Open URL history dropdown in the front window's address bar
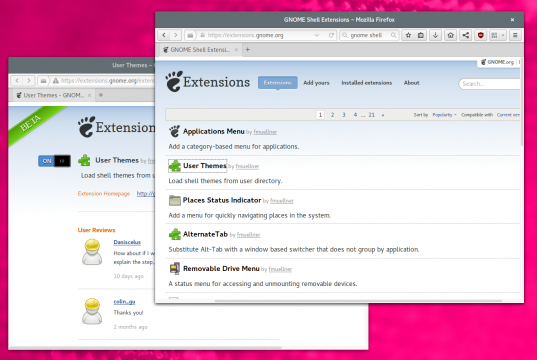 click(x=317, y=35)
